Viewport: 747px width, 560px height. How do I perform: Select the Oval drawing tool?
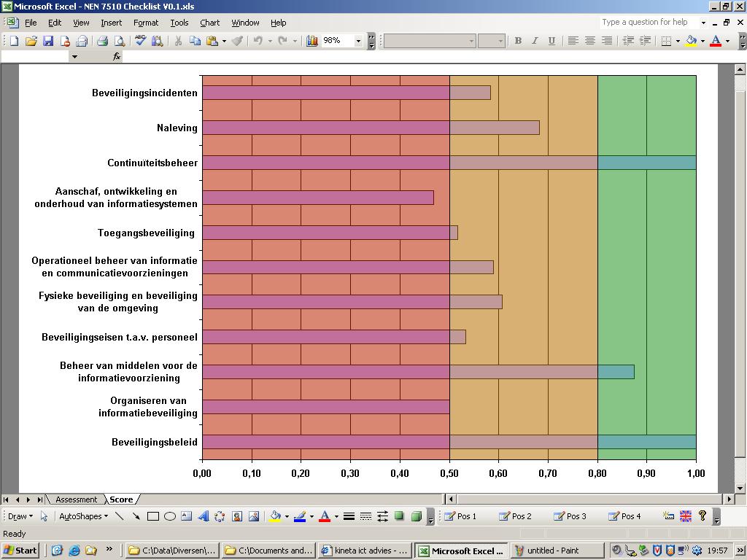point(169,516)
